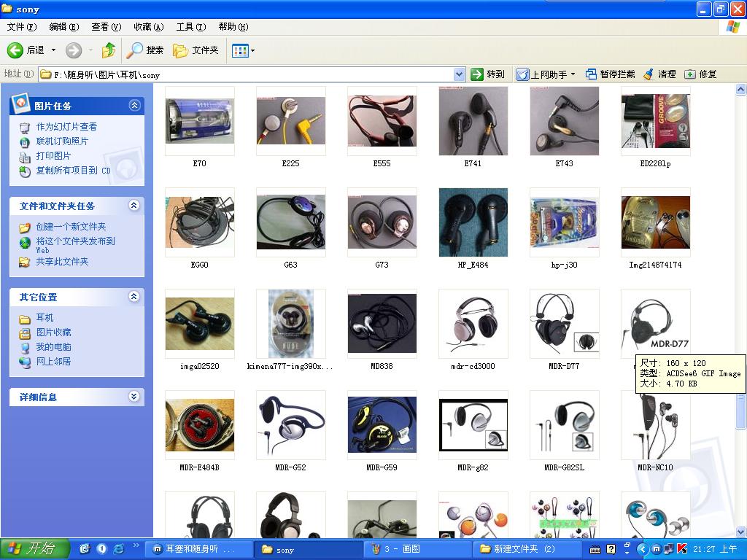
Task: Select the MDR-G59 thumbnail
Action: (x=382, y=425)
